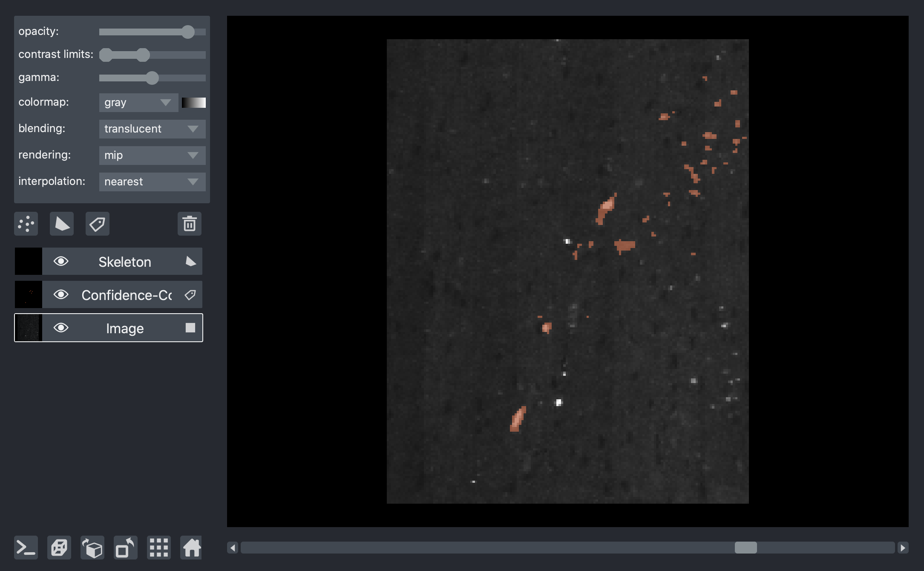
Task: Hide the Image layer
Action: [61, 328]
